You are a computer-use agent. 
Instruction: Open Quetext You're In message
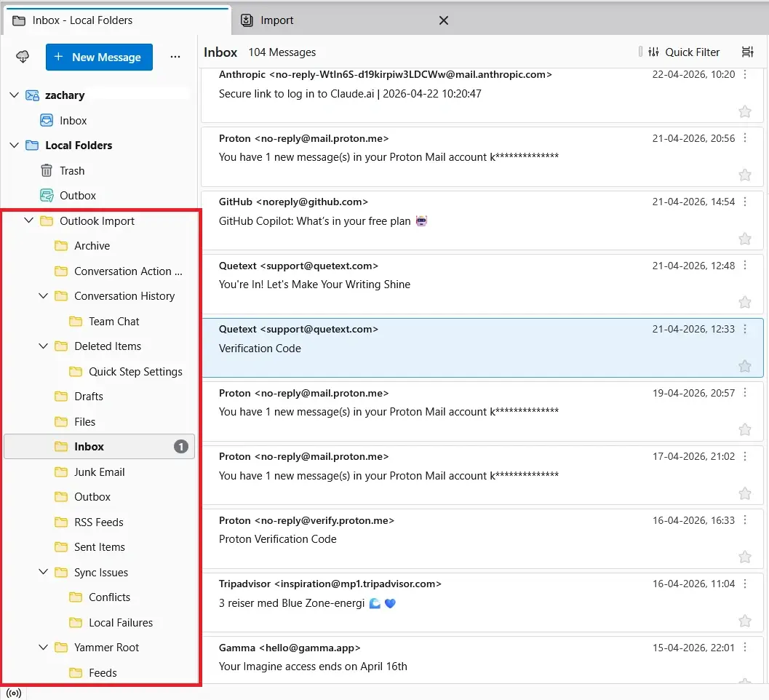pyautogui.click(x=482, y=284)
